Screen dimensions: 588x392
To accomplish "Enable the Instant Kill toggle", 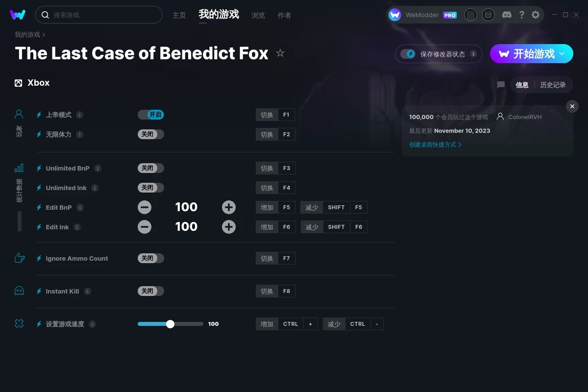I will [151, 291].
